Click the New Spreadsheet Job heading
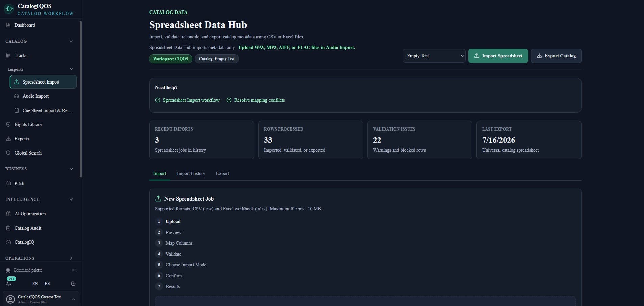The width and height of the screenshot is (644, 306). [x=189, y=199]
